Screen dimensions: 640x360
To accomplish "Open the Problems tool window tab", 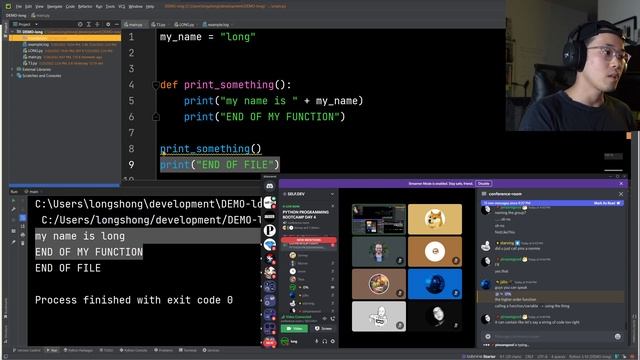I will tap(164, 350).
